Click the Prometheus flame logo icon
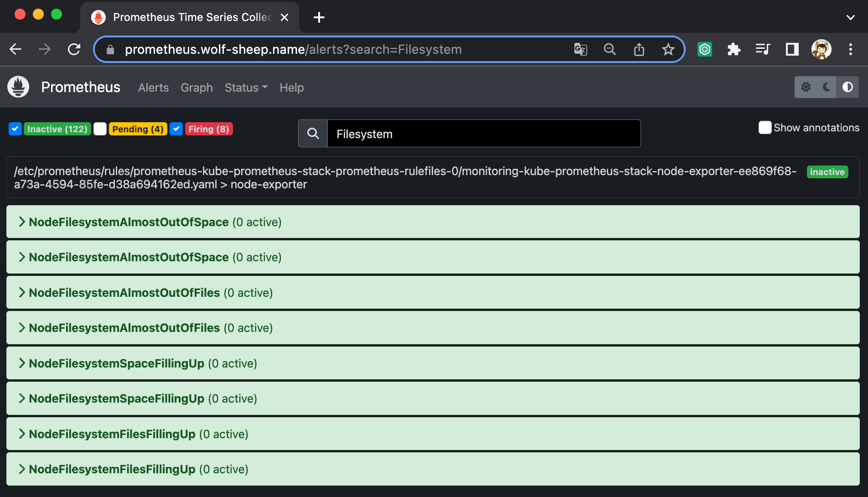 click(18, 87)
